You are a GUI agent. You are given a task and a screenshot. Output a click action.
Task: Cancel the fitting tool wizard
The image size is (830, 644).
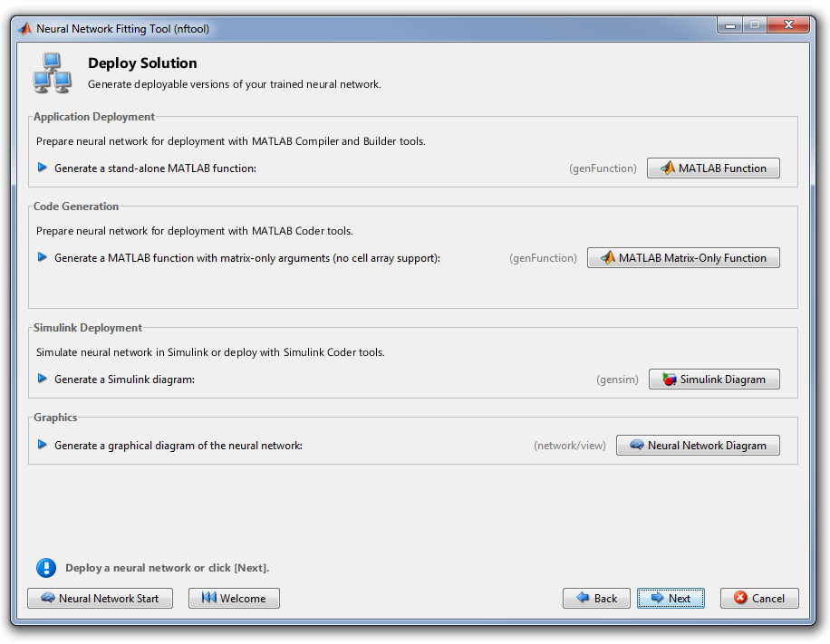(x=759, y=599)
